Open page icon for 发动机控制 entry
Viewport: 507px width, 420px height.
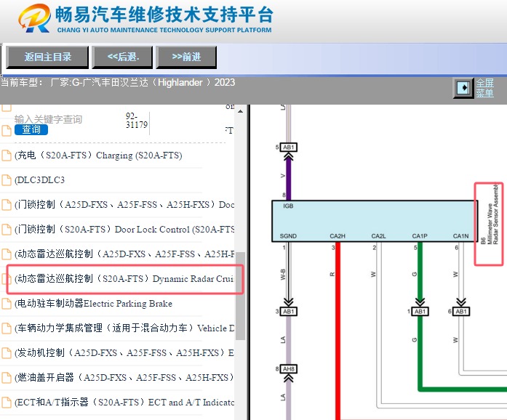[6, 353]
